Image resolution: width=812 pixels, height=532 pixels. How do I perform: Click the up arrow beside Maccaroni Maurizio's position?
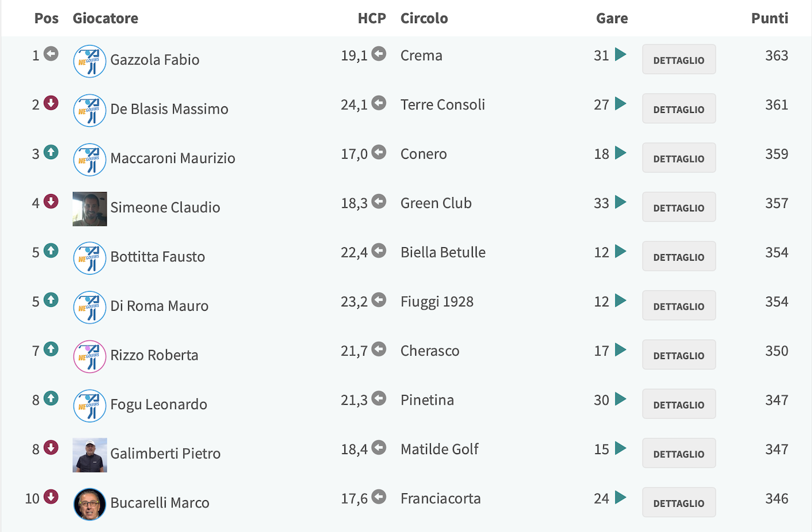click(51, 152)
